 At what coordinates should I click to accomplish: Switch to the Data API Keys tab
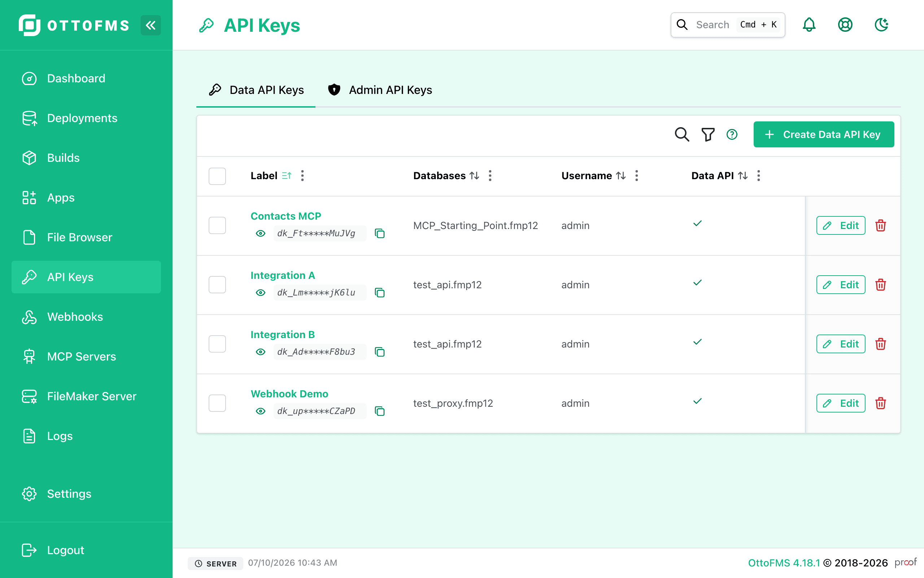(x=256, y=90)
